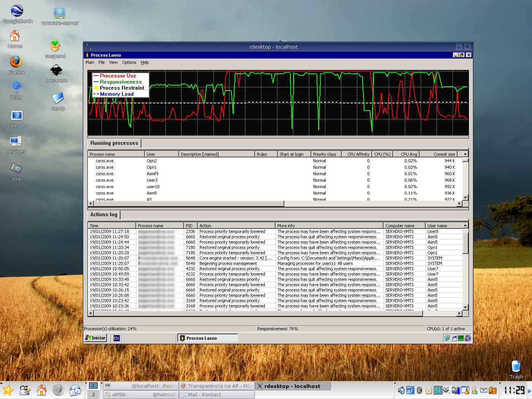The width and height of the screenshot is (532, 399).
Task: Select the csrss.exe row for user Opn2
Action: click(x=275, y=161)
